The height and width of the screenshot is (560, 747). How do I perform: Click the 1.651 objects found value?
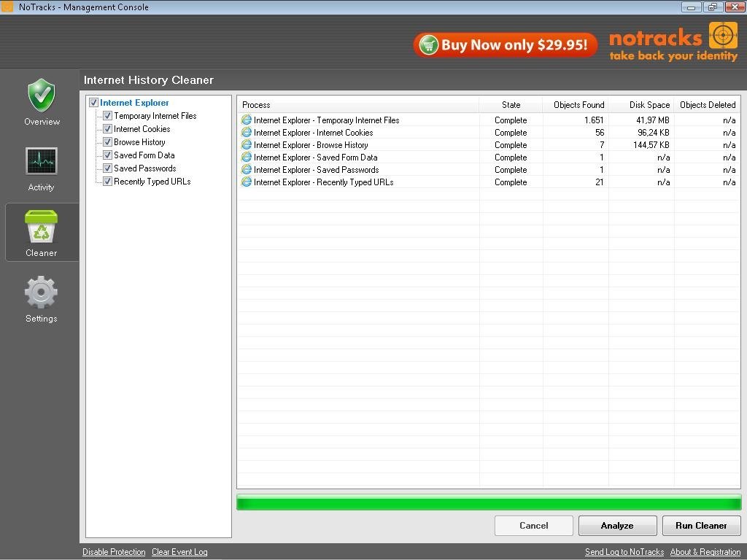pos(594,120)
